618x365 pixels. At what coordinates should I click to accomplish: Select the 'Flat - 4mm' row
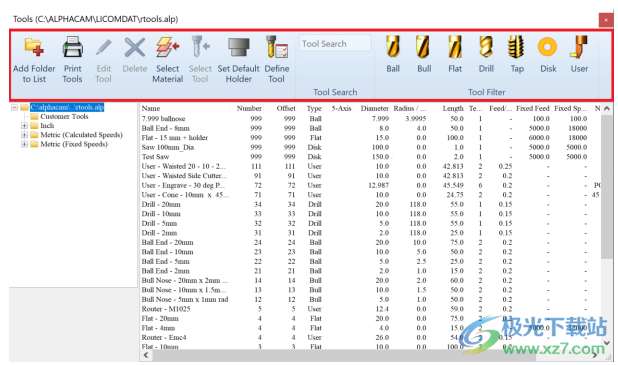[370, 328]
